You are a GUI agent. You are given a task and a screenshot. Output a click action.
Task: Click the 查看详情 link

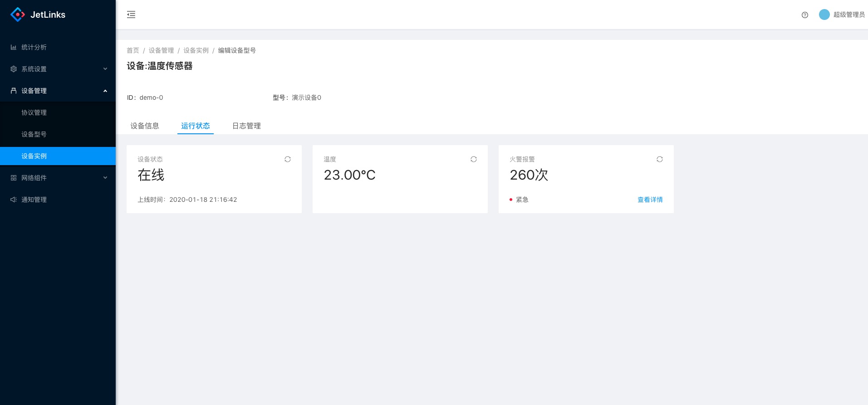point(650,200)
